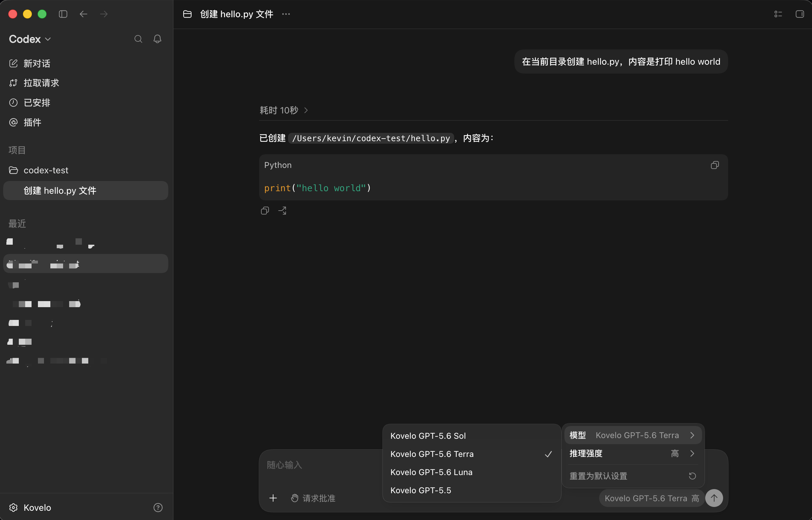Viewport: 812px width, 520px height.
Task: Open the help question mark icon
Action: tap(158, 508)
